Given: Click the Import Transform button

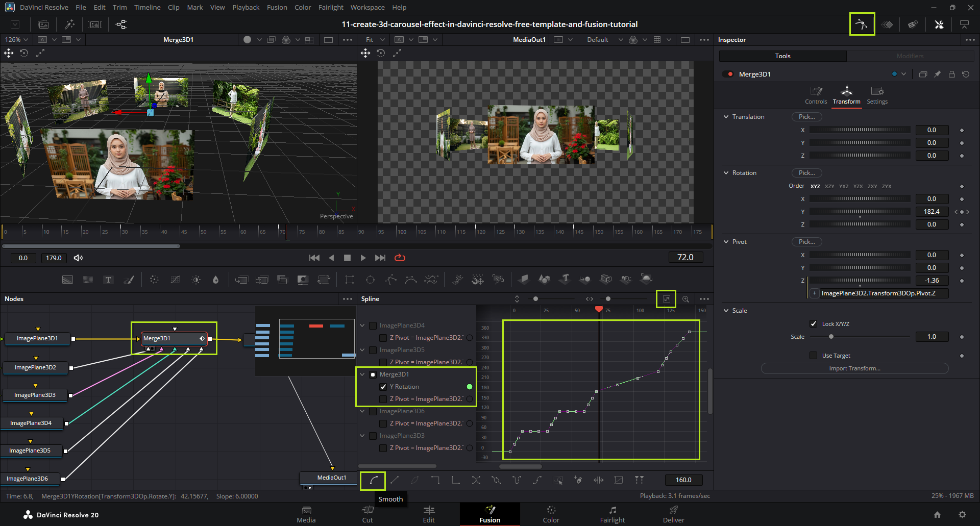Looking at the screenshot, I should click(x=854, y=368).
